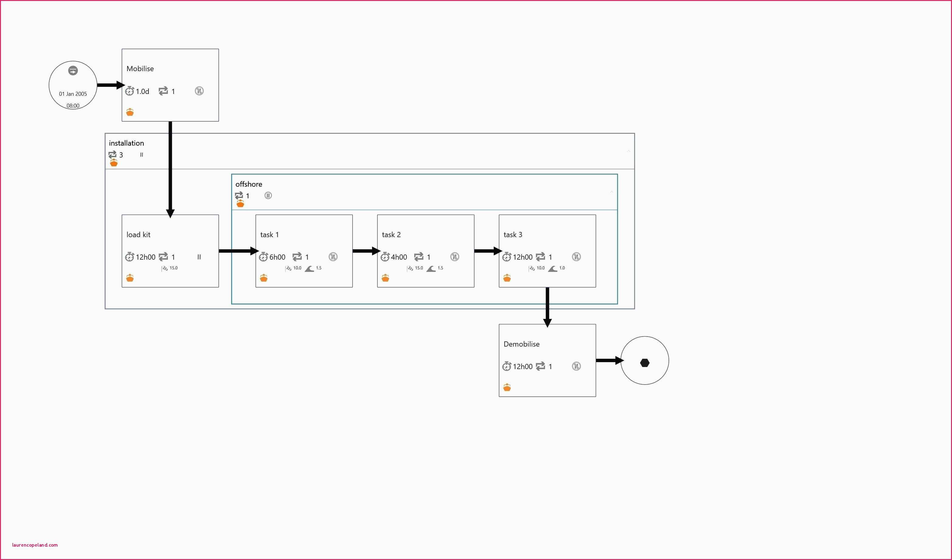Click the repeat icon in installation group
952x560 pixels.
[x=112, y=154]
